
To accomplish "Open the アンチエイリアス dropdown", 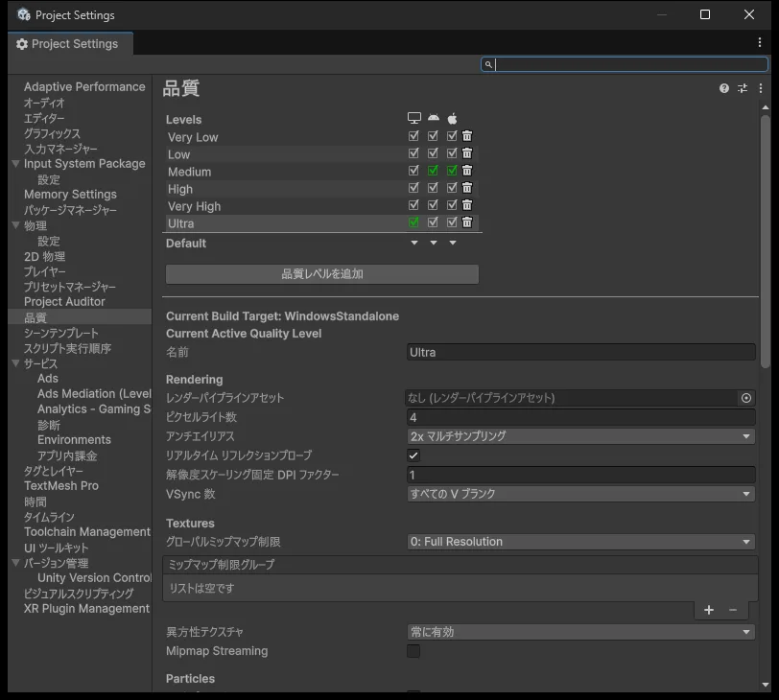I will tap(580, 436).
